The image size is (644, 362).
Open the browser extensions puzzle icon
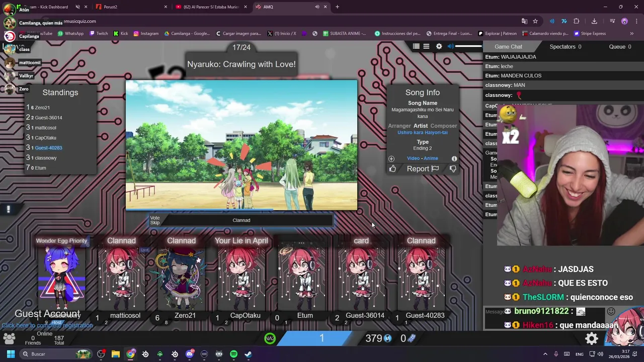coord(577,21)
